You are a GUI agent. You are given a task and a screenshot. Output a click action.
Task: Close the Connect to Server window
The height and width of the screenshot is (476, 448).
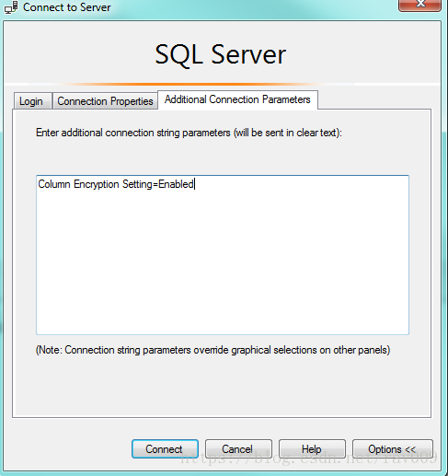point(419,5)
